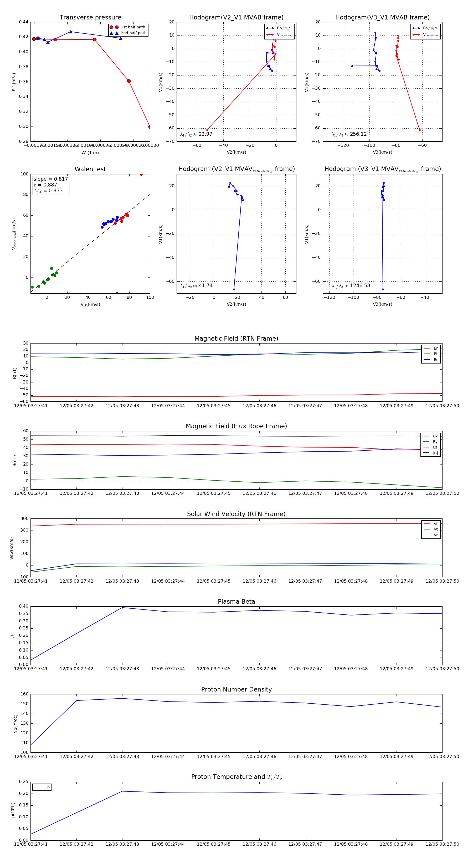
Task: Click the 'Vsw(km/s)' y-axis label
Action: [x=12, y=548]
